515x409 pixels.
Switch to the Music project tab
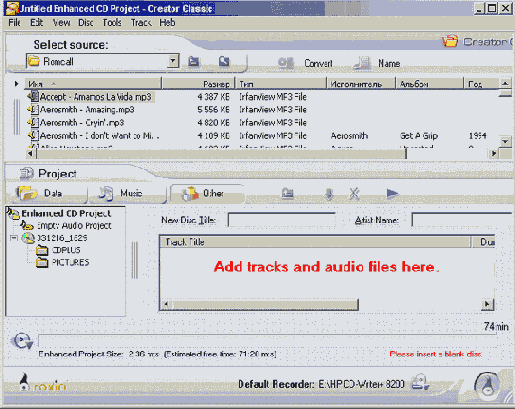point(127,193)
